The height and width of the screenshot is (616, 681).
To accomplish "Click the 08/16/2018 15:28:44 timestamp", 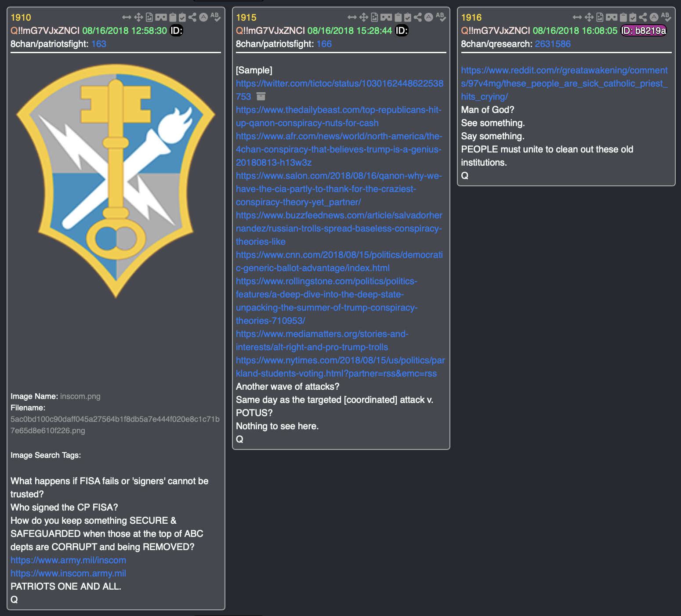I will pyautogui.click(x=350, y=31).
